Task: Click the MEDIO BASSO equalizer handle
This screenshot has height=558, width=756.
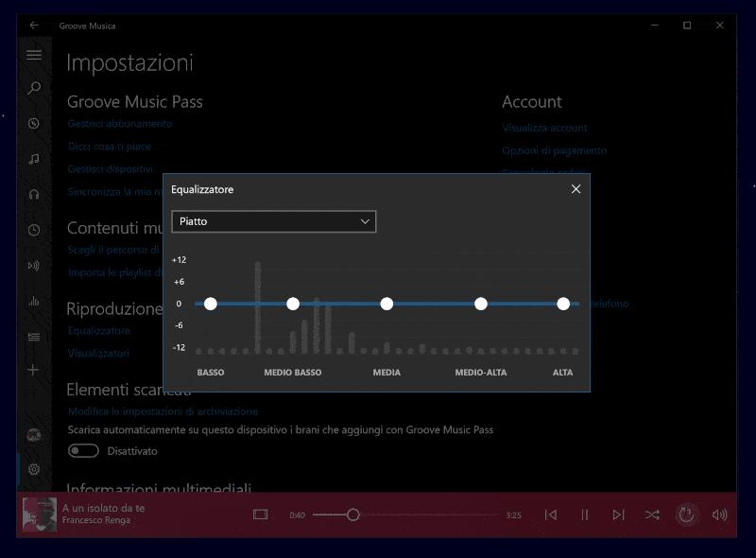Action: (x=293, y=304)
